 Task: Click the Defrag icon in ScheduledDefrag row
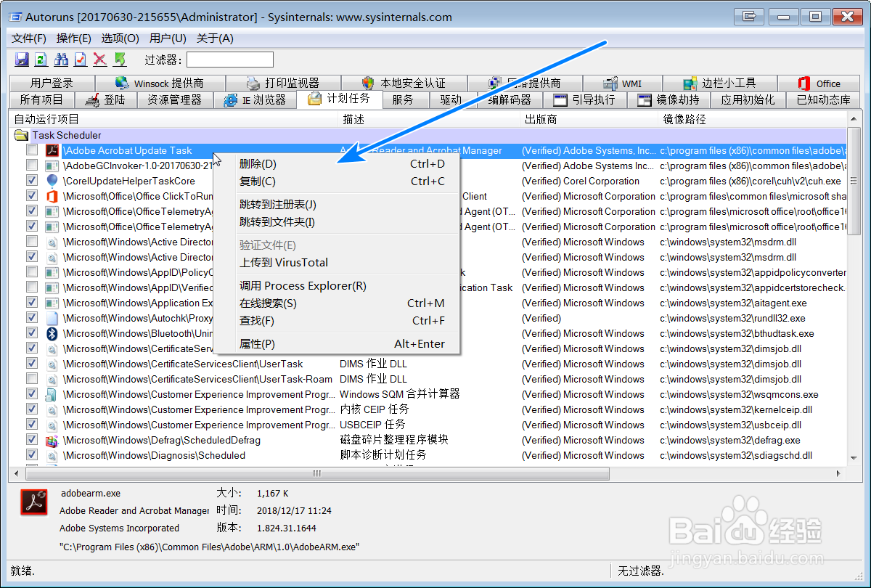click(x=52, y=440)
